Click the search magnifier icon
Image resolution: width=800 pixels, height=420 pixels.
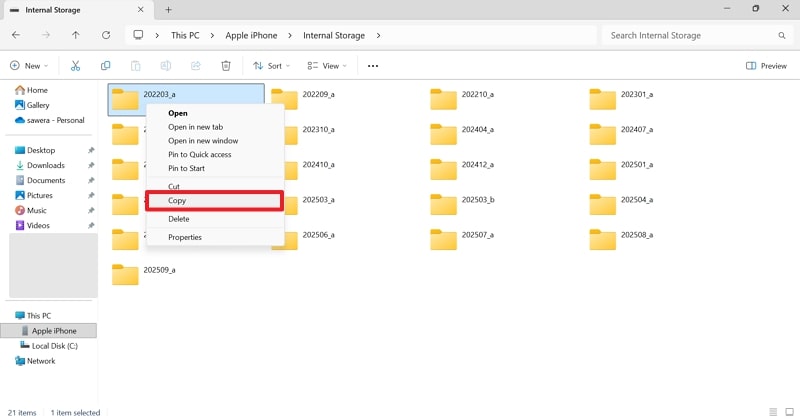click(x=782, y=35)
